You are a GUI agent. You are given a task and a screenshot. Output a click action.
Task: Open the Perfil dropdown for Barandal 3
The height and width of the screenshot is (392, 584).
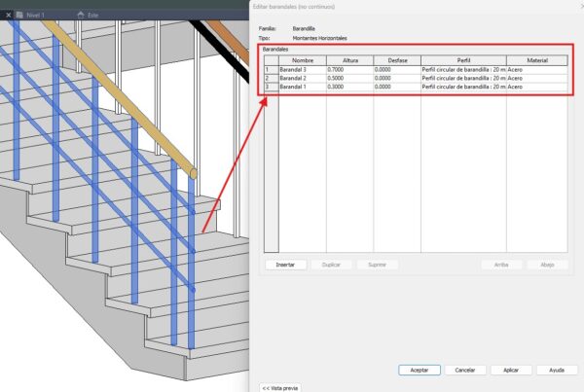click(x=463, y=70)
